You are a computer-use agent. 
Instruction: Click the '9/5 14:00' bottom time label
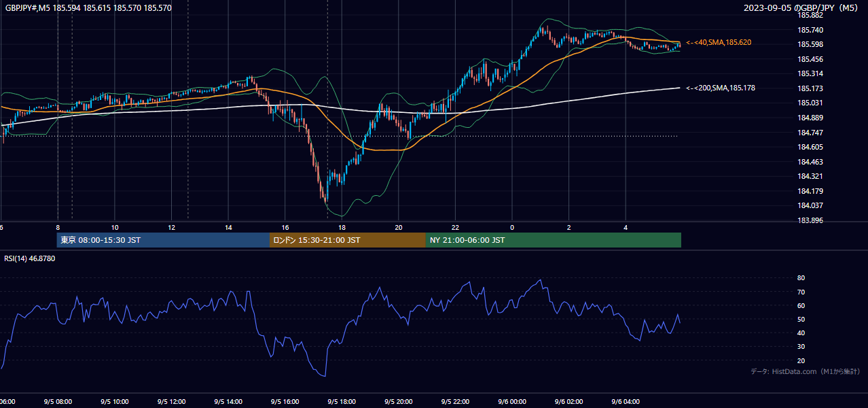(x=228, y=402)
